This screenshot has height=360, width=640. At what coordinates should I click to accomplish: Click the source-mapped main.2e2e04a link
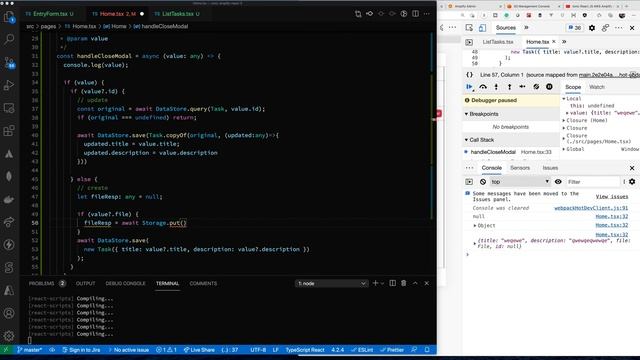tap(609, 75)
